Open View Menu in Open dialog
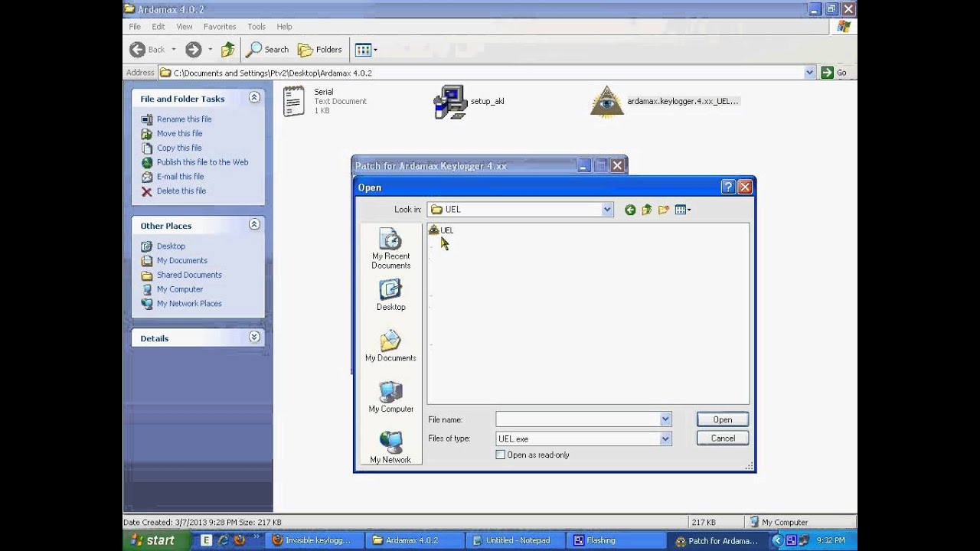This screenshot has height=551, width=980. click(x=683, y=210)
